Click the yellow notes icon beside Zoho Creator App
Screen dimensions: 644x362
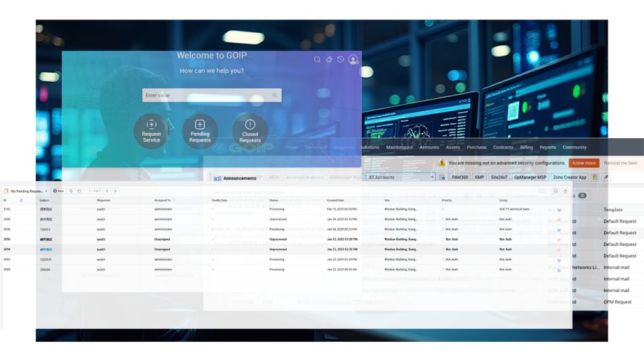tap(595, 177)
